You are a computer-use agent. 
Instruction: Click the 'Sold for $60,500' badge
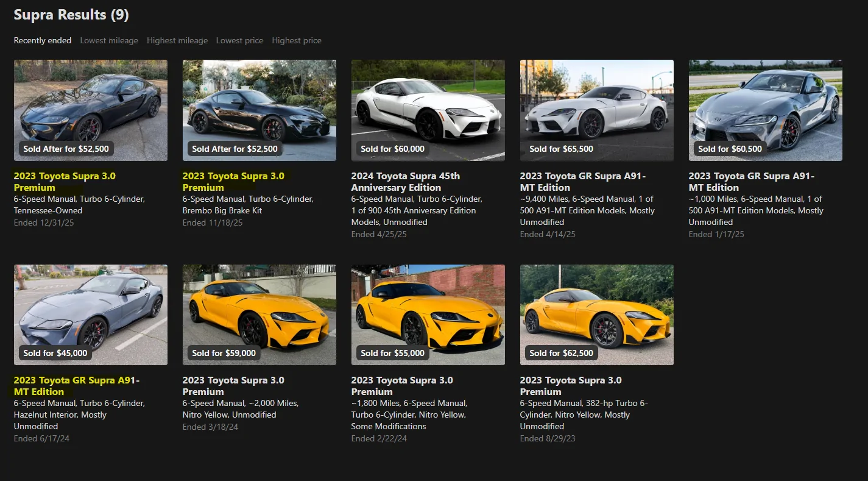point(730,149)
